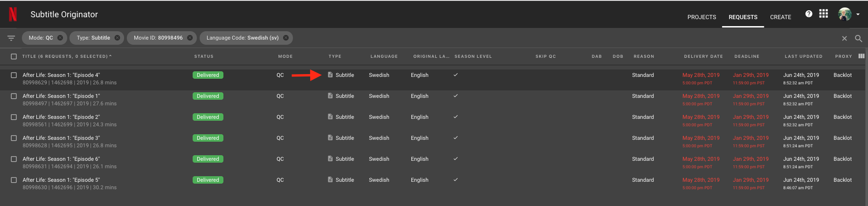Select the Episode 6 row checkbox
The height and width of the screenshot is (206, 868).
tap(14, 159)
